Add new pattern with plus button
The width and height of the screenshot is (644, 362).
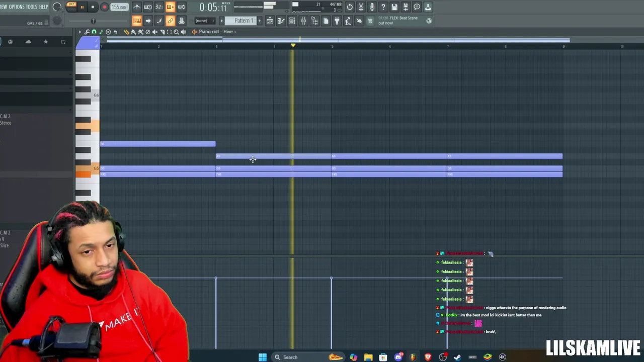pos(260,21)
